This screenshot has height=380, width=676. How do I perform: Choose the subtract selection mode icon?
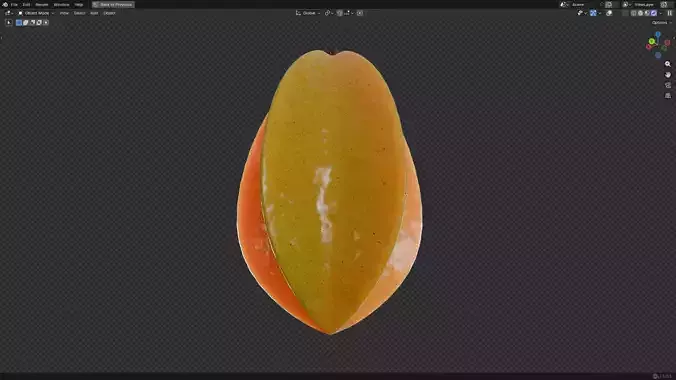pos(32,22)
